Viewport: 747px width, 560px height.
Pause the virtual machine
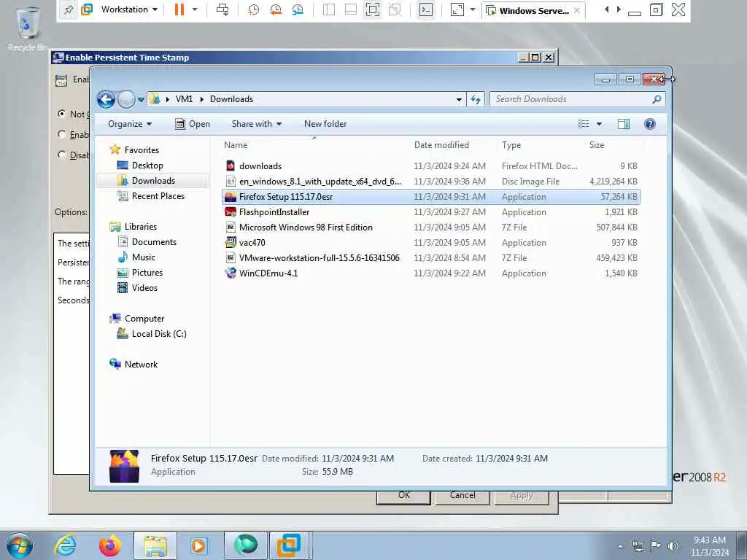point(179,9)
